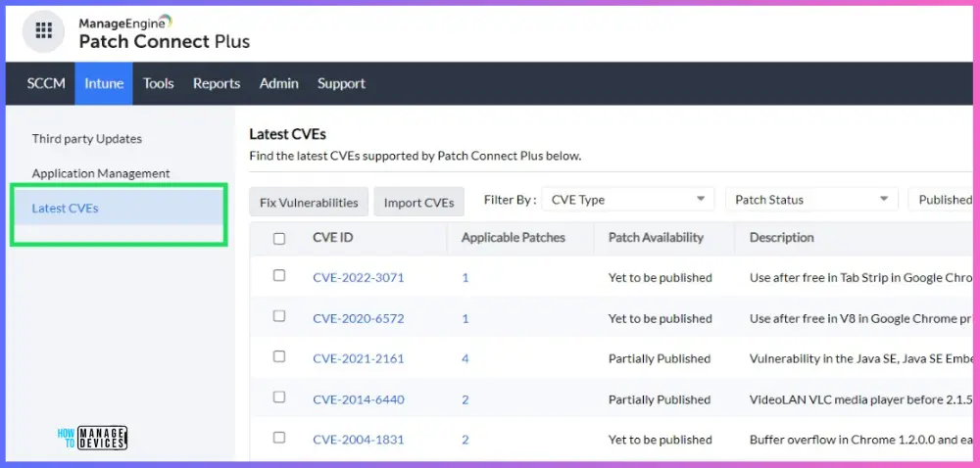Viewport: 980px width, 468px height.
Task: Check the box for CVE-2004-1831
Action: click(x=279, y=438)
